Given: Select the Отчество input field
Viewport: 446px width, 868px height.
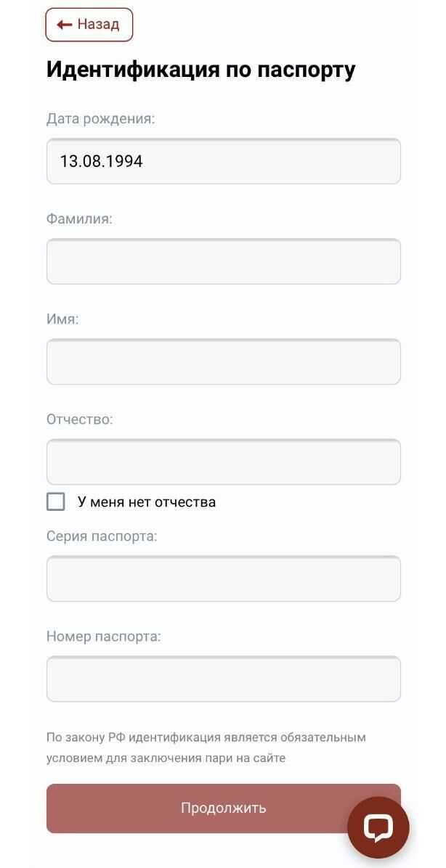Looking at the screenshot, I should 223,462.
